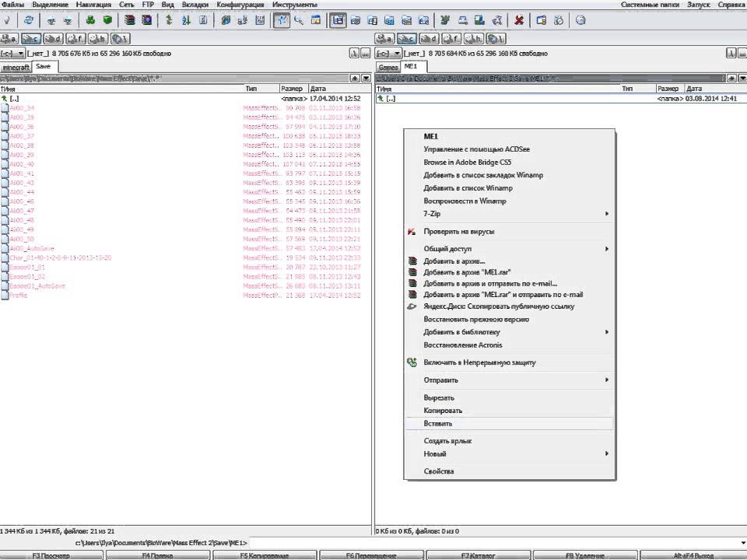The image size is (747, 560).
Task: Switch left panel to drive a
Action: pos(9,39)
